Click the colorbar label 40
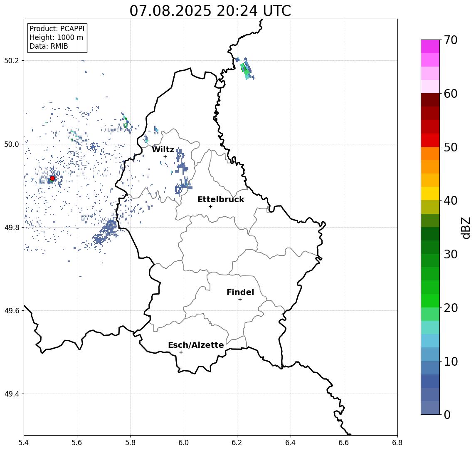The width and height of the screenshot is (476, 451). [x=451, y=201]
